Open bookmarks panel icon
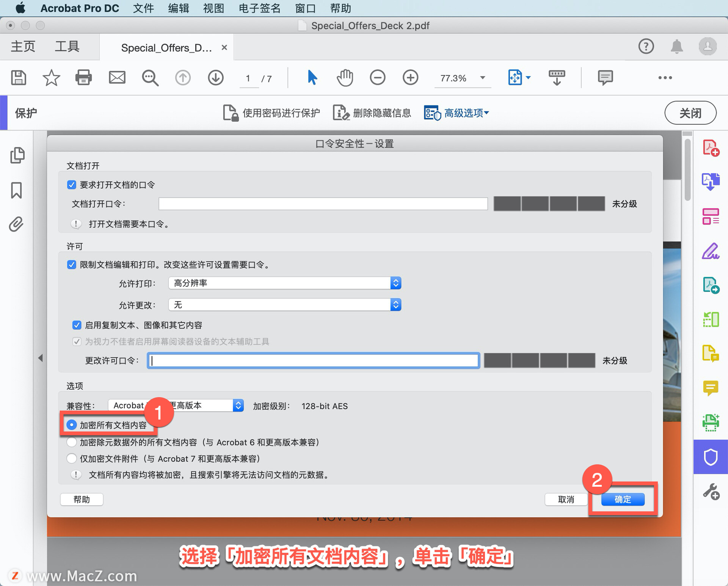Image resolution: width=728 pixels, height=586 pixels. click(16, 190)
